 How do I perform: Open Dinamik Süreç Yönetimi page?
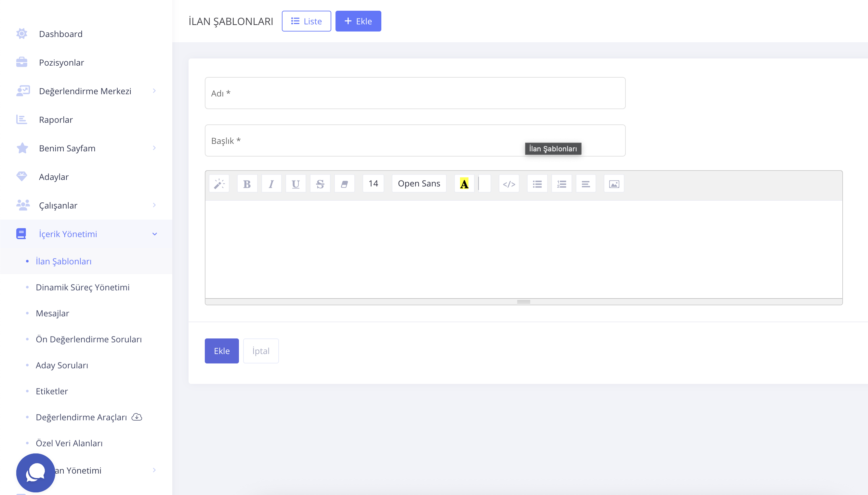coord(83,287)
